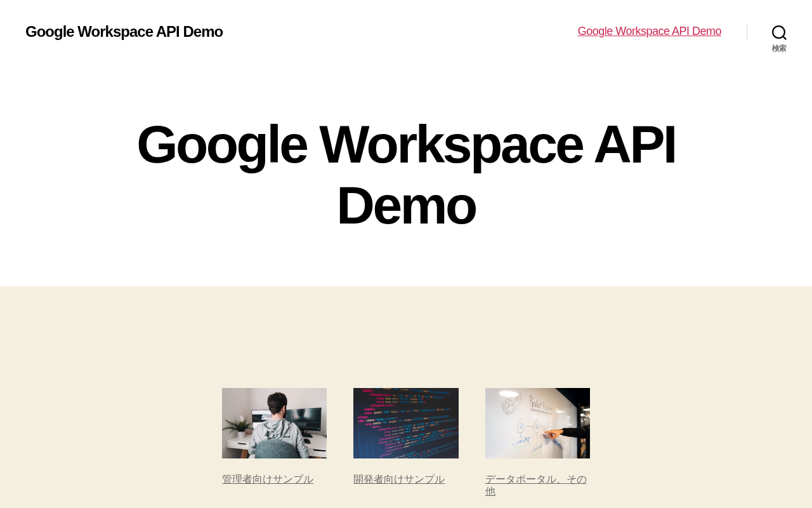Open the colorful source code thumbnail
The width and height of the screenshot is (812, 508).
(406, 423)
